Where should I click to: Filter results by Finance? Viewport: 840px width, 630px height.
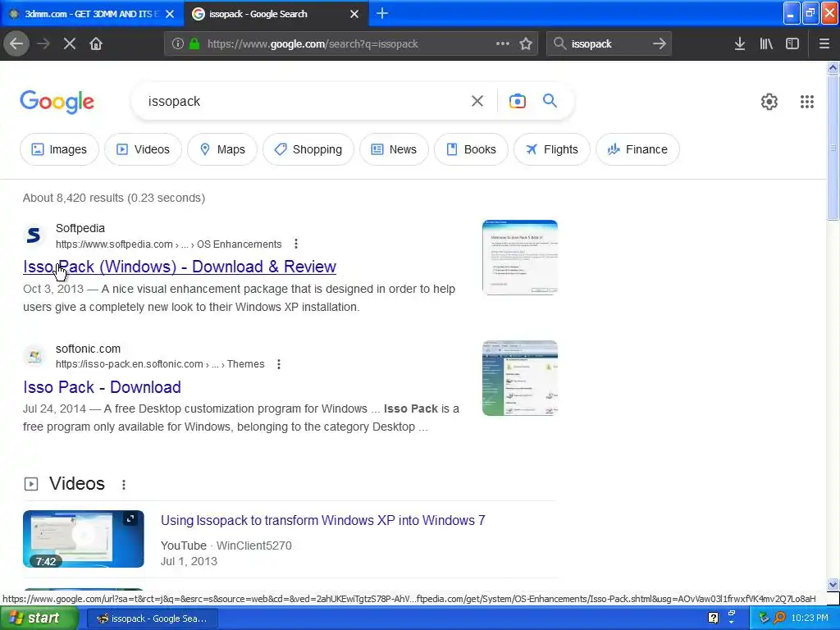[638, 149]
